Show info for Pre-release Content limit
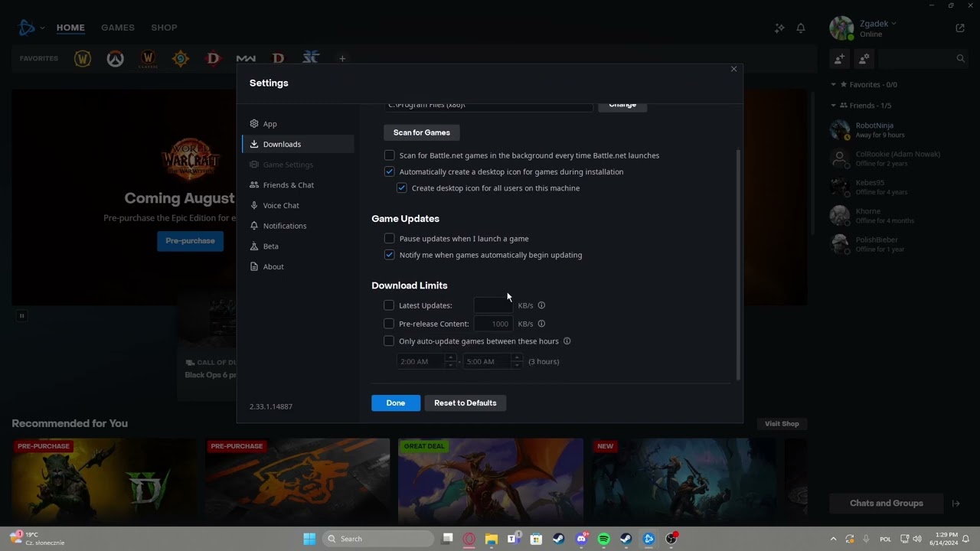This screenshot has height=551, width=980. [x=541, y=324]
